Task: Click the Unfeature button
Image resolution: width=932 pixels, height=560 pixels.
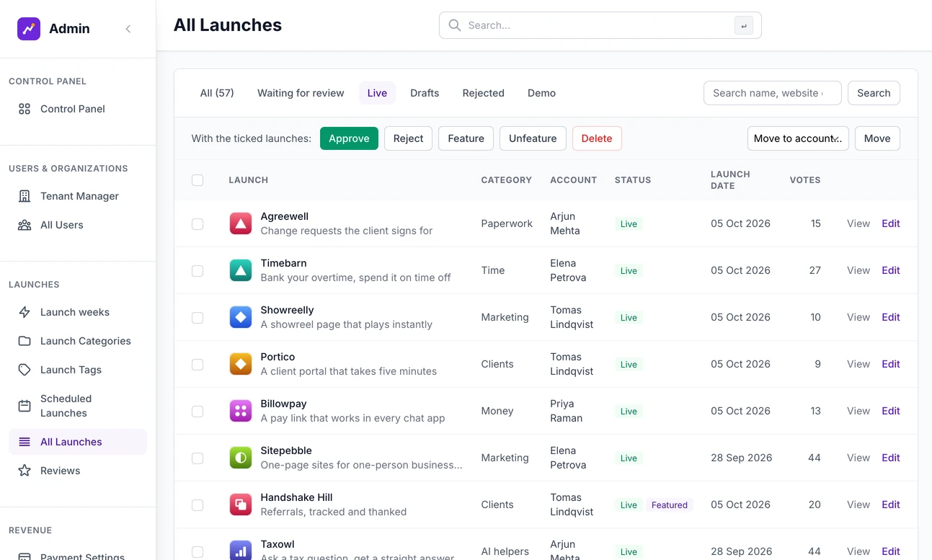Action: click(x=533, y=138)
